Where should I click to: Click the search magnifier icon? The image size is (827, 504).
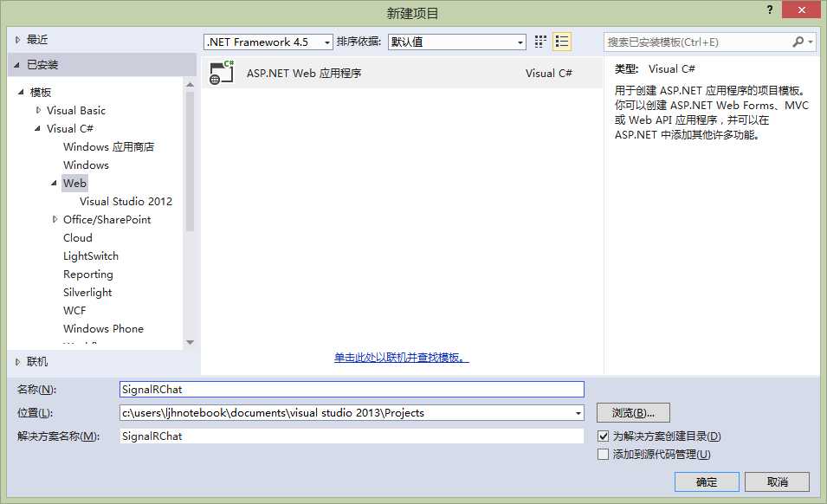point(798,42)
